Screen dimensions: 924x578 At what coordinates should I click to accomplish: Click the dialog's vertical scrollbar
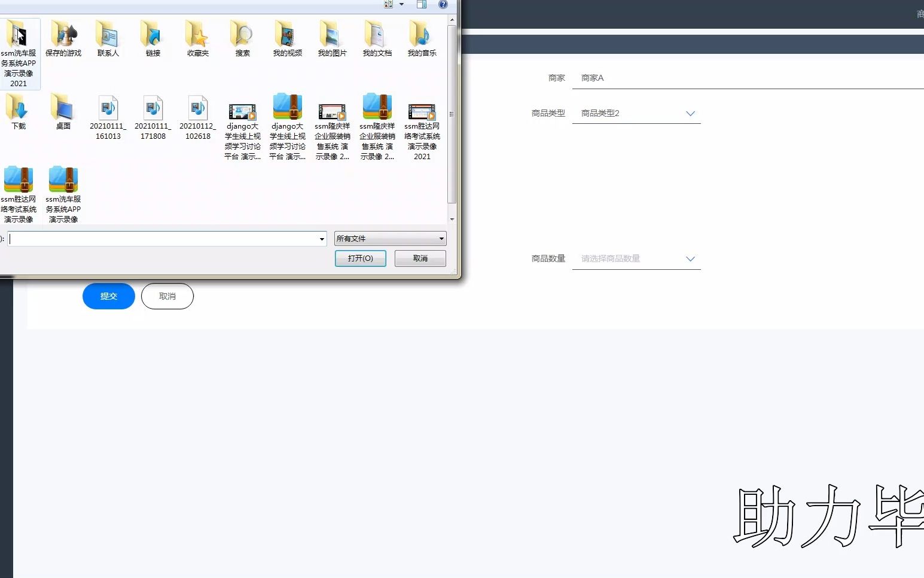452,114
